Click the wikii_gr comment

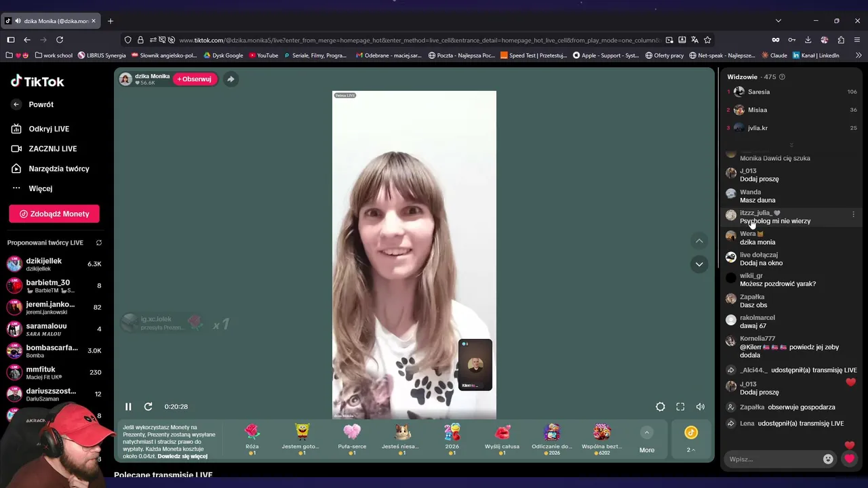(791, 280)
